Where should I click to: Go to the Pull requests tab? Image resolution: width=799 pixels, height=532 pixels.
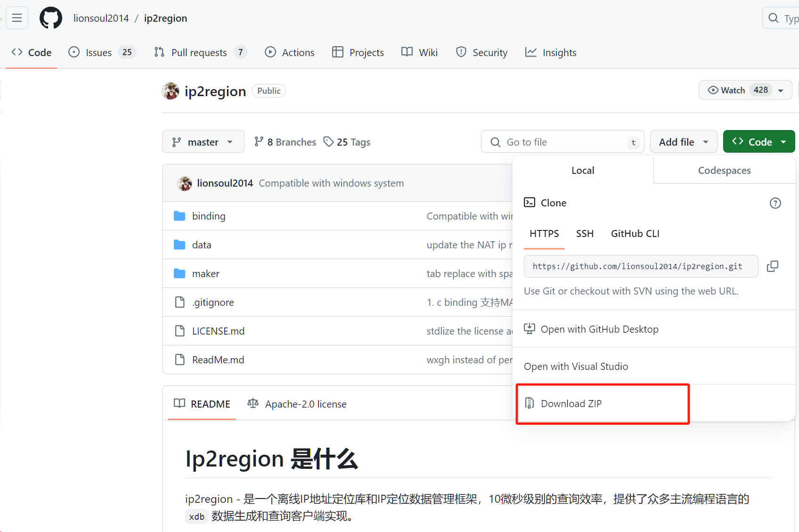(x=200, y=52)
